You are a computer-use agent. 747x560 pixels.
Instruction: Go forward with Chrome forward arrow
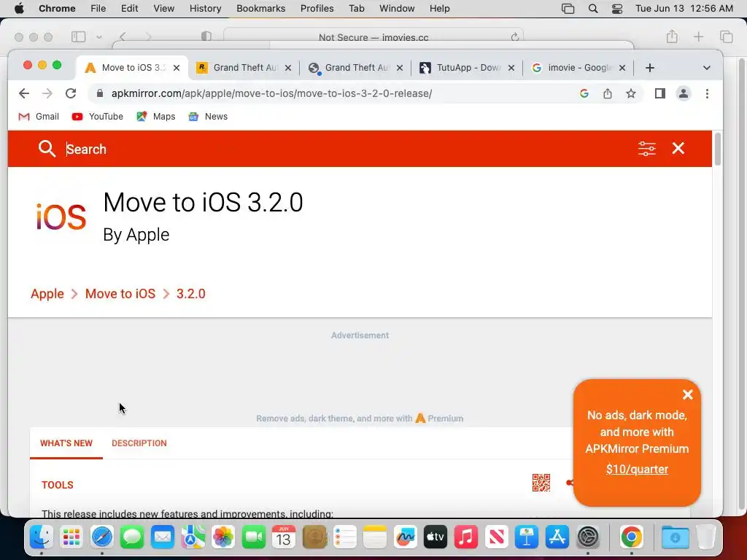click(x=47, y=93)
